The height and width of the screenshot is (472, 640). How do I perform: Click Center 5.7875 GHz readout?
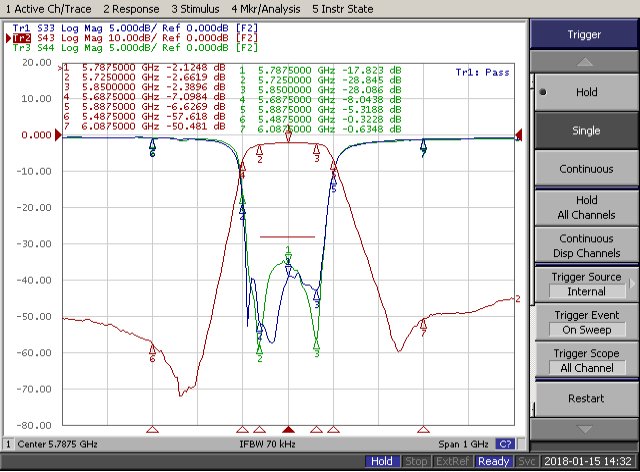(x=57, y=444)
